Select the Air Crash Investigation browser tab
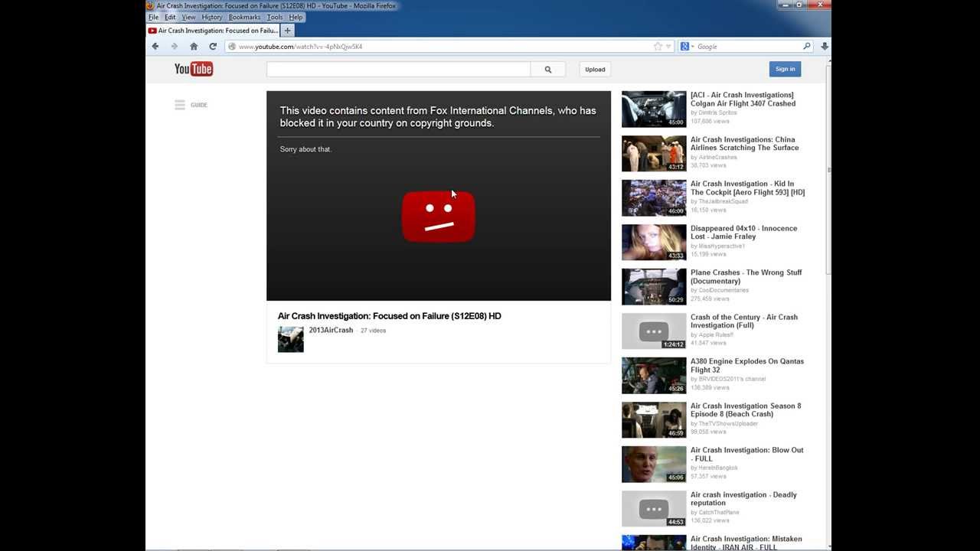The height and width of the screenshot is (551, 980). [x=213, y=31]
